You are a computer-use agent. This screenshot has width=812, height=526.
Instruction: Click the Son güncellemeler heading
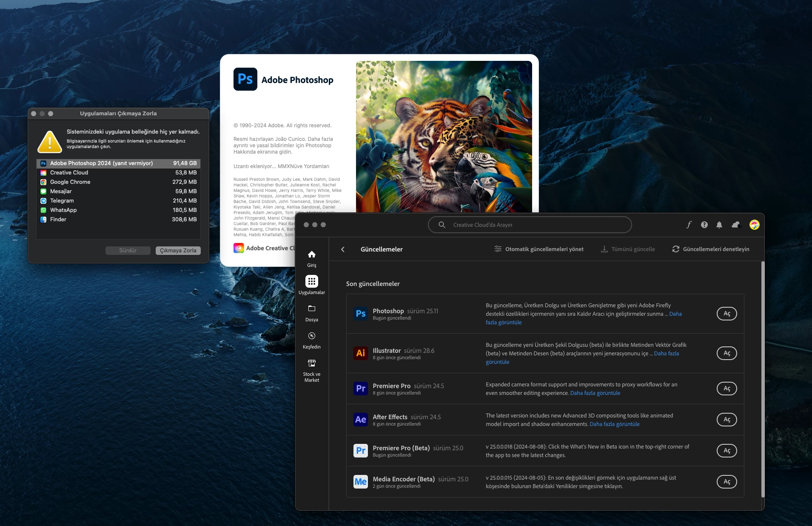pyautogui.click(x=373, y=284)
